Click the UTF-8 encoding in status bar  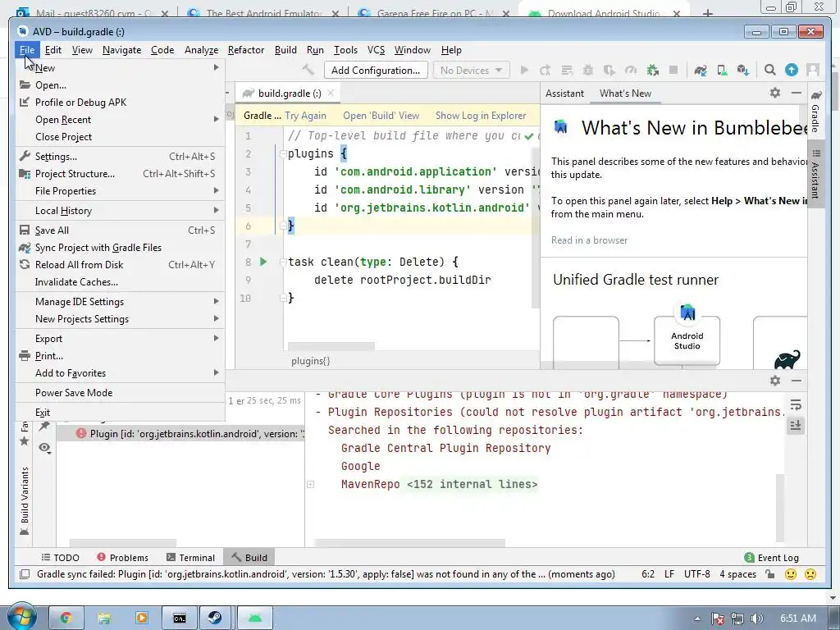696,574
